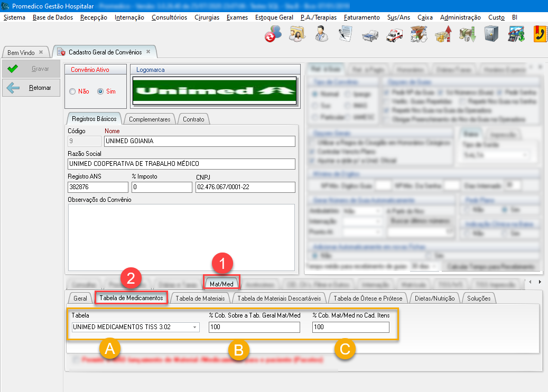Viewport: 548px width, 392px height.
Task: Click the CNPJ field
Action: [245, 187]
